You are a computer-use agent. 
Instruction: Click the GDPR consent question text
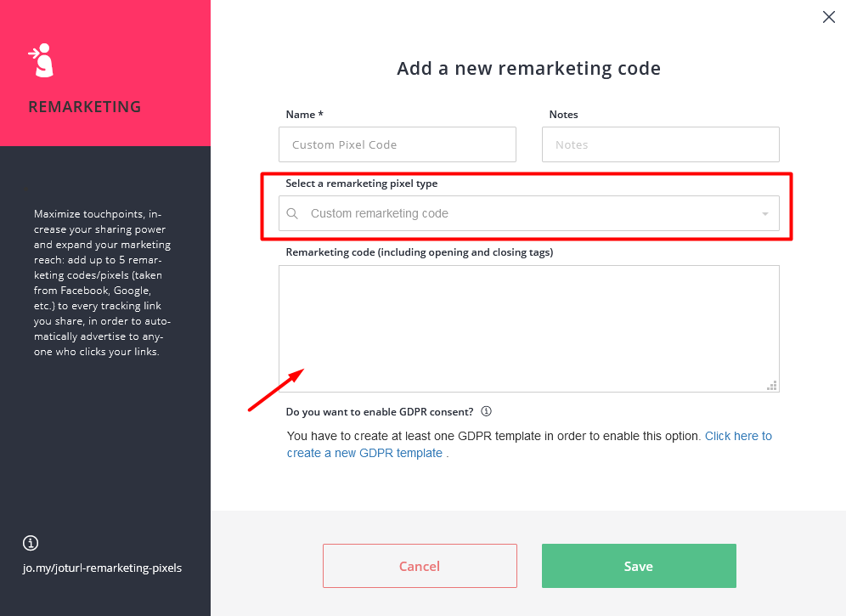pyautogui.click(x=380, y=412)
